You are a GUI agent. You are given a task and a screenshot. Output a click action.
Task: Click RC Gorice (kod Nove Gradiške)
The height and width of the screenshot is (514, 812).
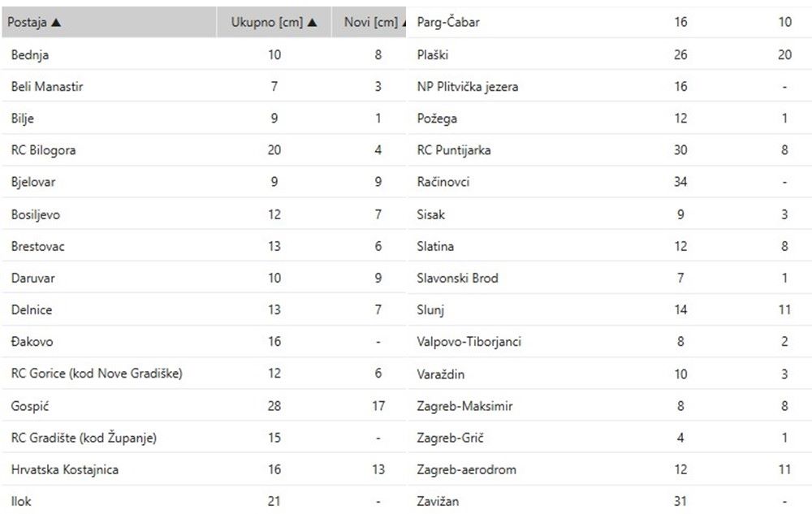[97, 374]
